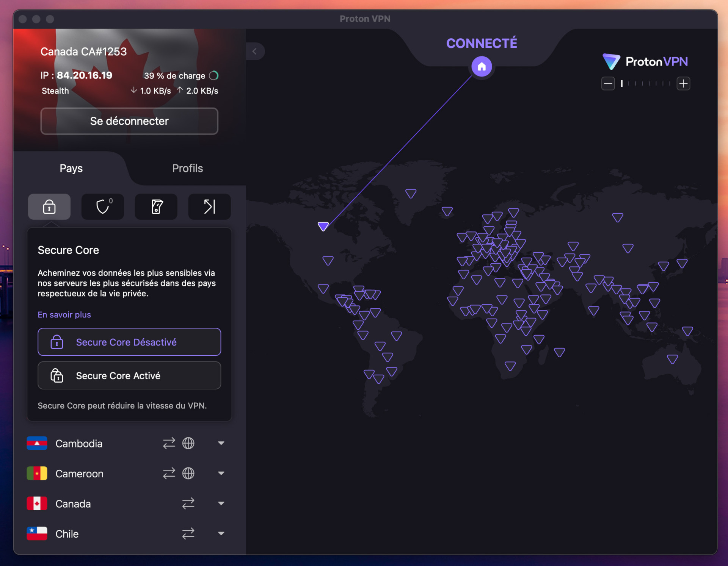Open the Port Forwarding arrow feature icon
728x566 pixels.
(209, 206)
